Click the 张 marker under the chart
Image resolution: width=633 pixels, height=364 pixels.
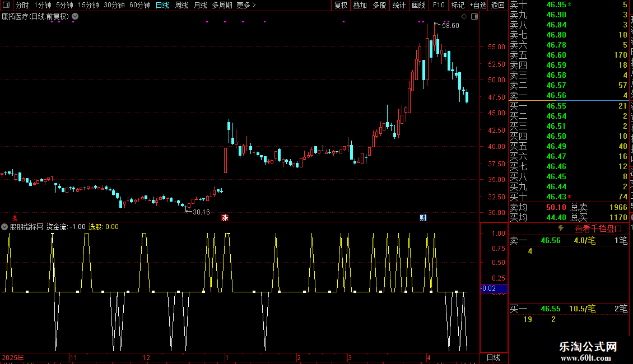[x=225, y=217]
